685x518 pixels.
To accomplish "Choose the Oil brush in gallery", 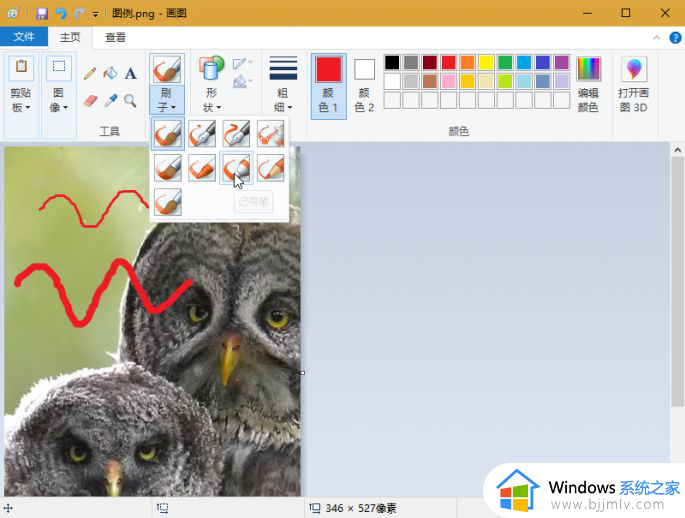I will pyautogui.click(x=168, y=168).
